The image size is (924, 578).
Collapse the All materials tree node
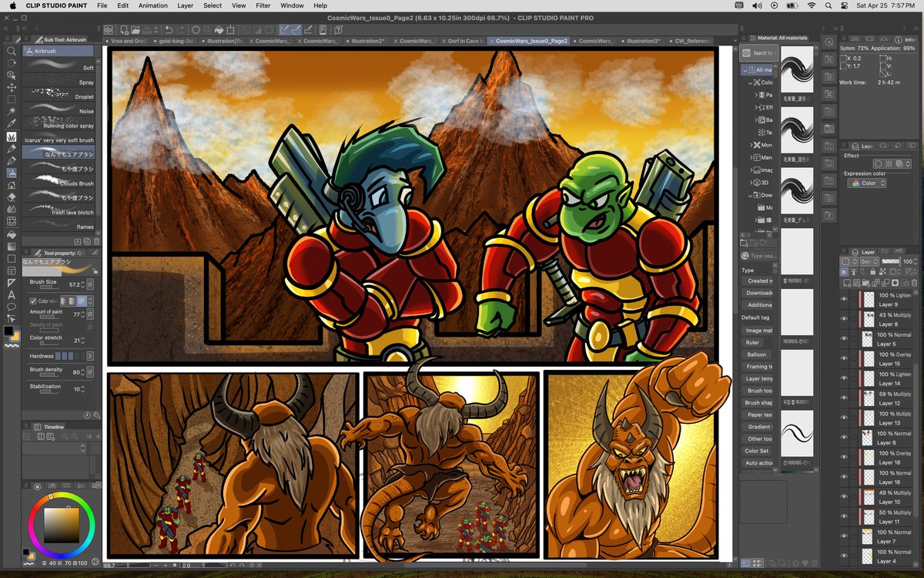tap(745, 70)
